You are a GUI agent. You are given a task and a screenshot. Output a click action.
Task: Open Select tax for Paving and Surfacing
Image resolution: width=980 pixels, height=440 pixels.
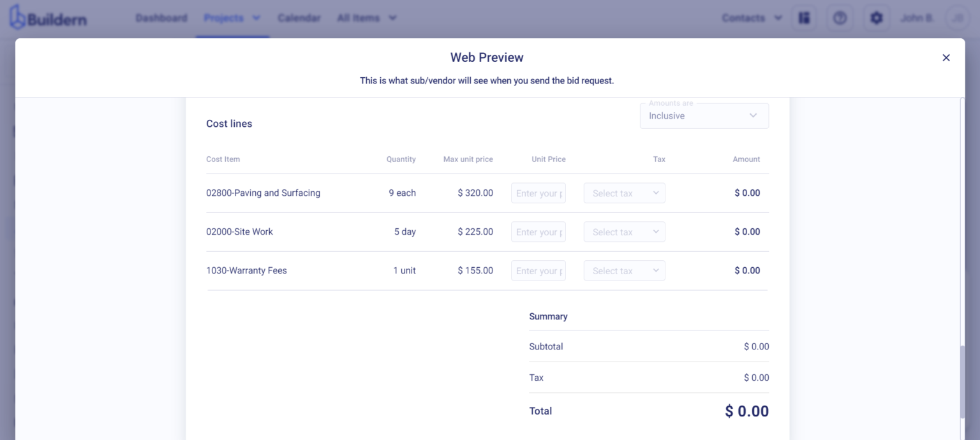pos(624,193)
